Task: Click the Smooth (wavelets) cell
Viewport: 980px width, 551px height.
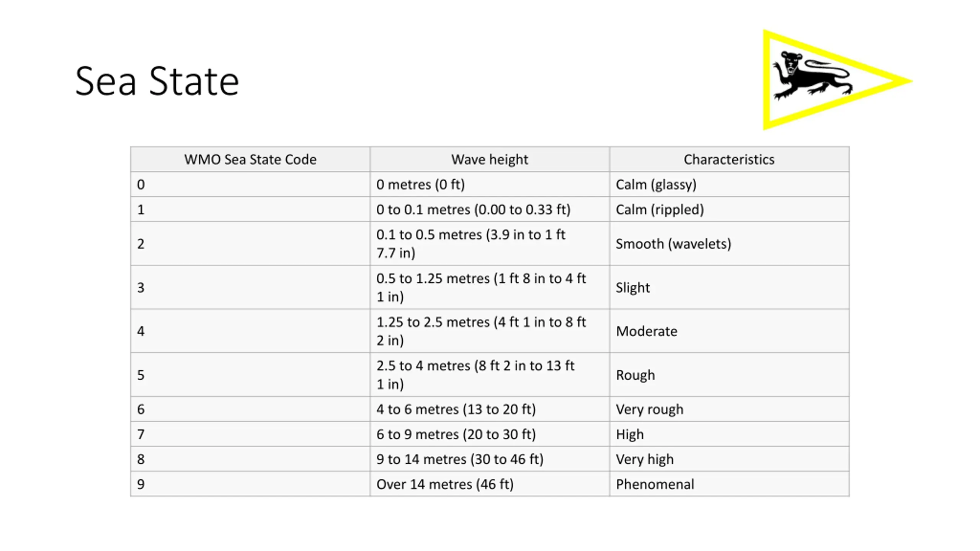Action: click(x=729, y=244)
